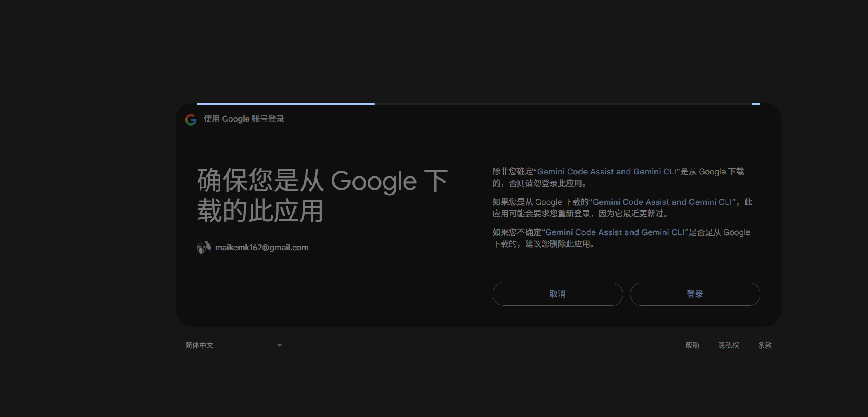Click Gemini Code Assist link in second paragraph
Screen dimensions: 868x417
[662, 202]
